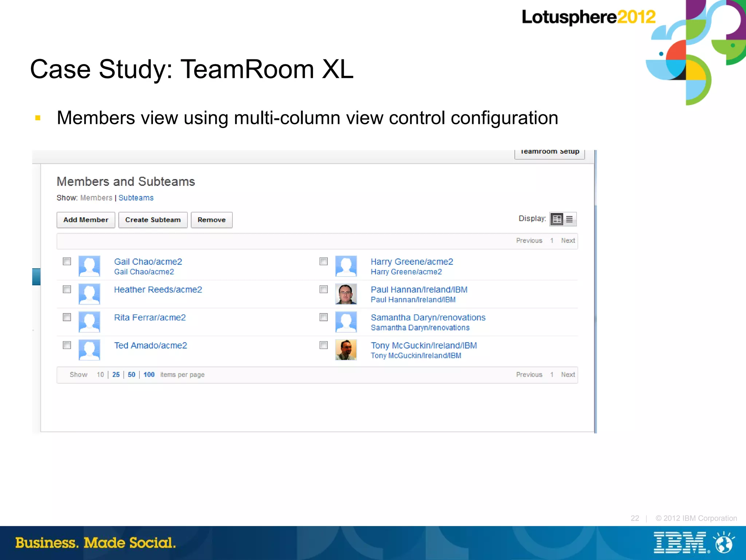Open Harry Greene/acme2 secondary name link

406,272
